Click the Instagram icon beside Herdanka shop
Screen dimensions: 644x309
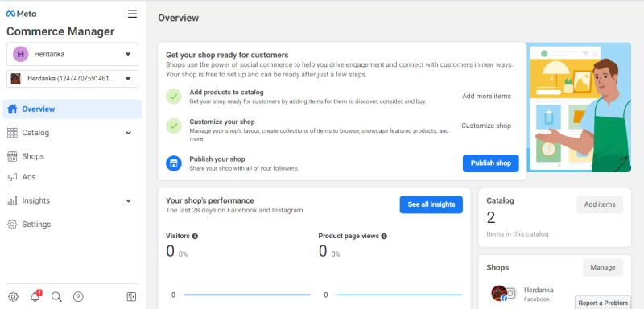pos(510,293)
